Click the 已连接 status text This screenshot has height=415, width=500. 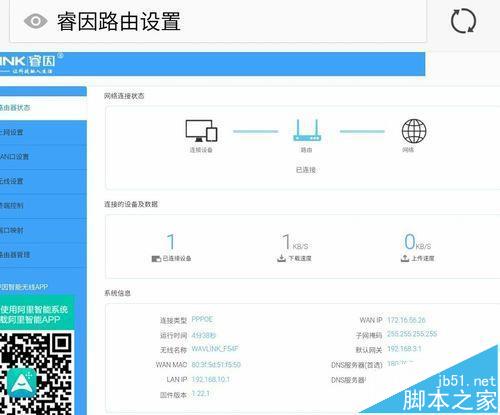306,170
